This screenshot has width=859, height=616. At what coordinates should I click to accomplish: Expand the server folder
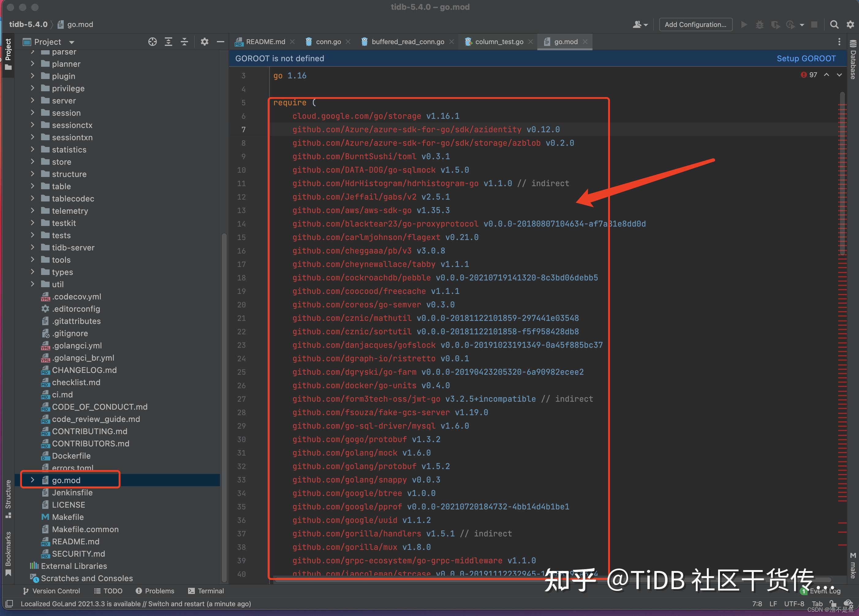click(32, 100)
